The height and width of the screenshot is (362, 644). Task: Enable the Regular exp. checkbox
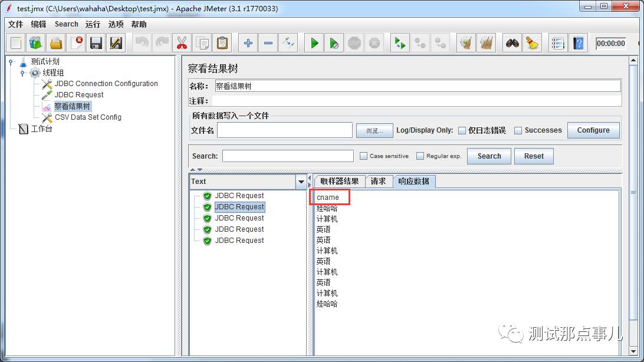(420, 156)
